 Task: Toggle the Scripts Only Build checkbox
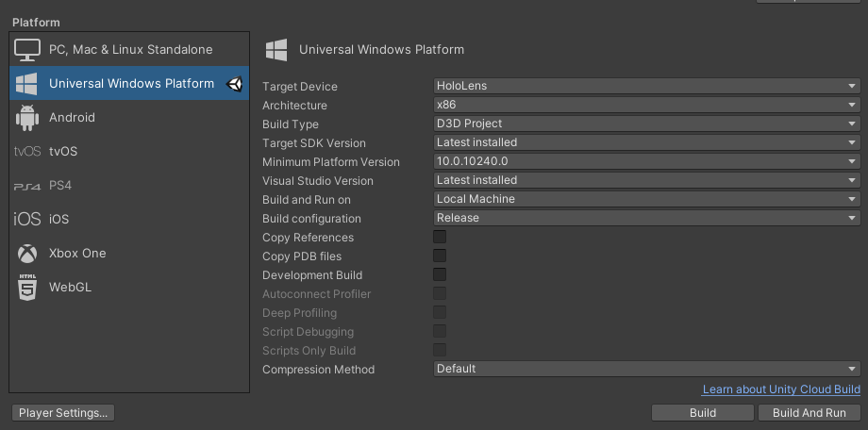point(440,350)
